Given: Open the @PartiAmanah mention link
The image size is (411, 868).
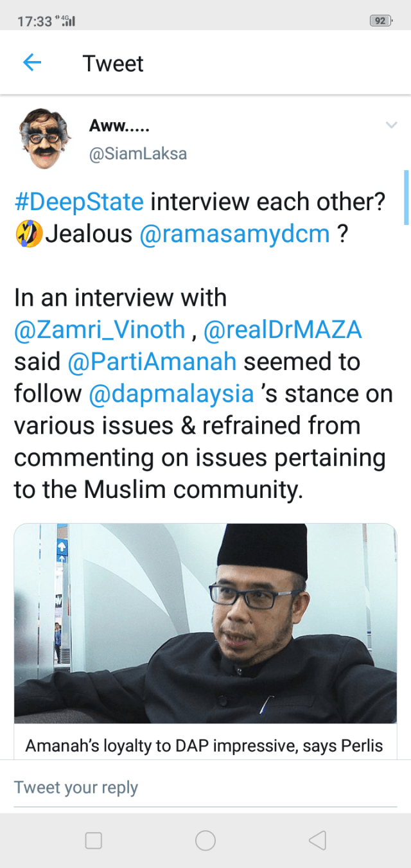Looking at the screenshot, I should tap(152, 362).
